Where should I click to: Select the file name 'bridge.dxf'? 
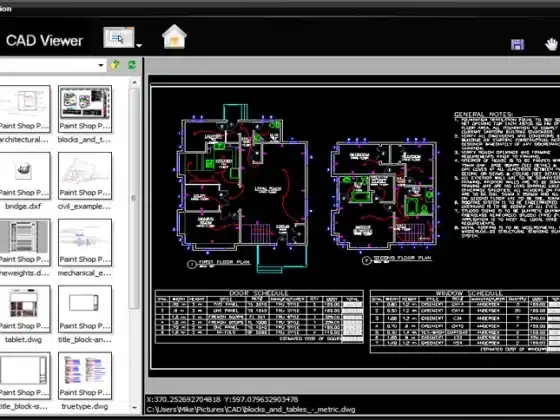click(x=23, y=206)
